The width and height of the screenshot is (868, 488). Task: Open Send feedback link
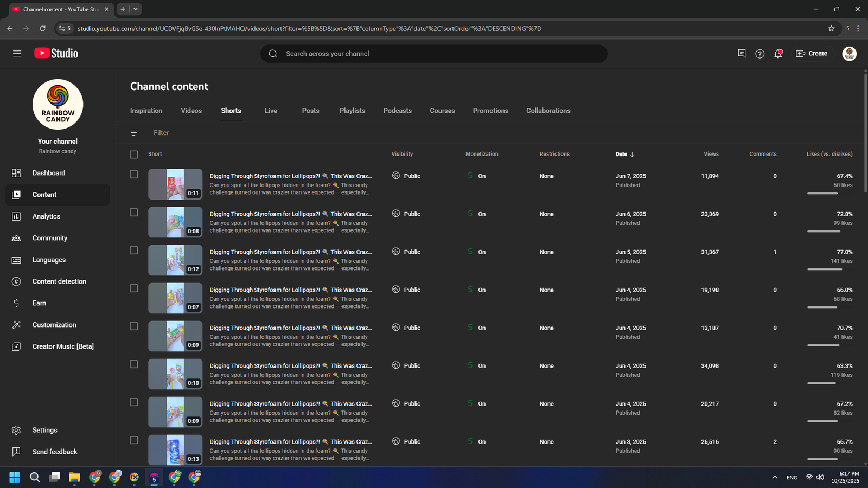coord(54,452)
